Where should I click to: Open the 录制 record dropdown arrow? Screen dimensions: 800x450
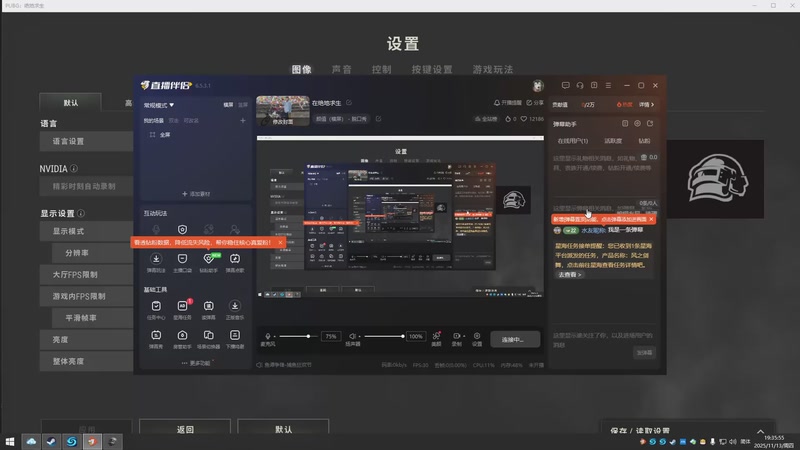pos(464,336)
